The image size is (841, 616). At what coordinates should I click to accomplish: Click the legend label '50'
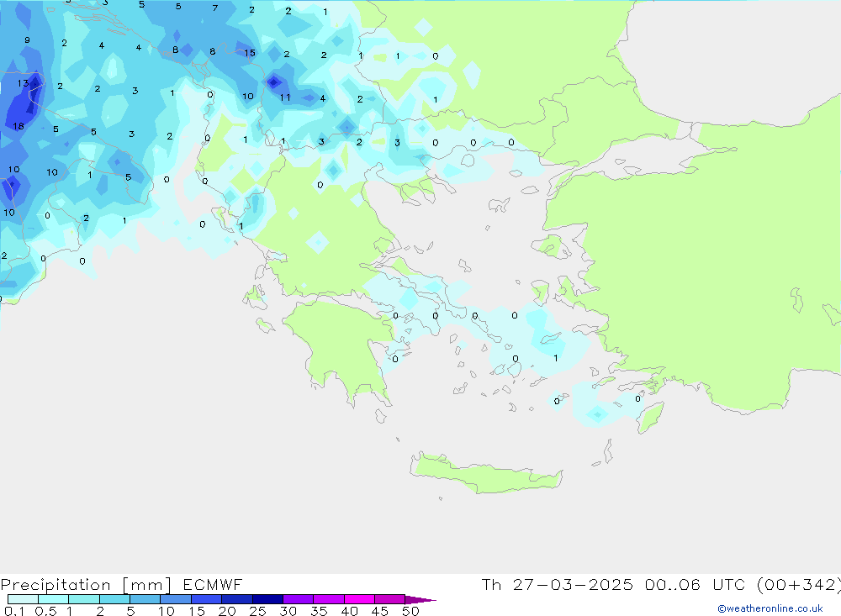[x=410, y=611]
